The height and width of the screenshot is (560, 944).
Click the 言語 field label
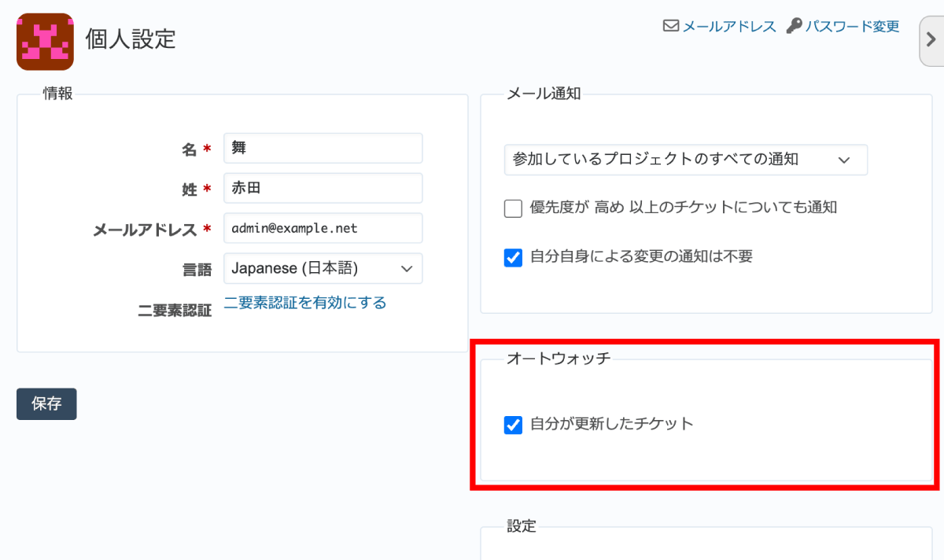(197, 270)
